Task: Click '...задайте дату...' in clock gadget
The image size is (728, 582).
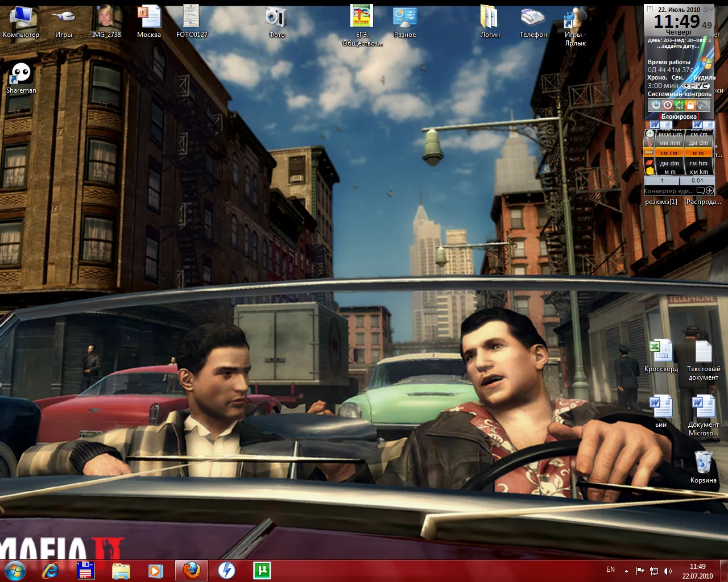Action: (x=679, y=46)
